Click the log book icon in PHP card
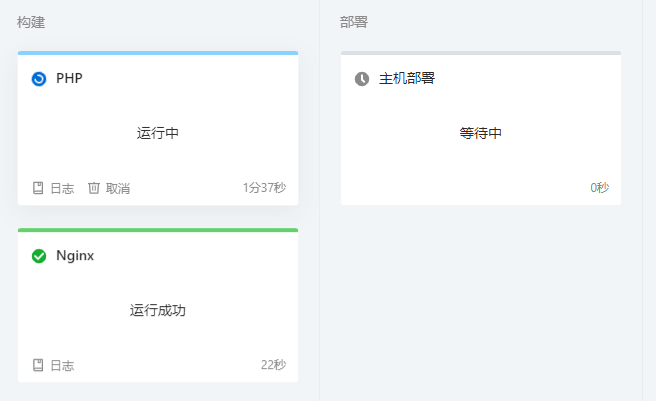 (38, 188)
